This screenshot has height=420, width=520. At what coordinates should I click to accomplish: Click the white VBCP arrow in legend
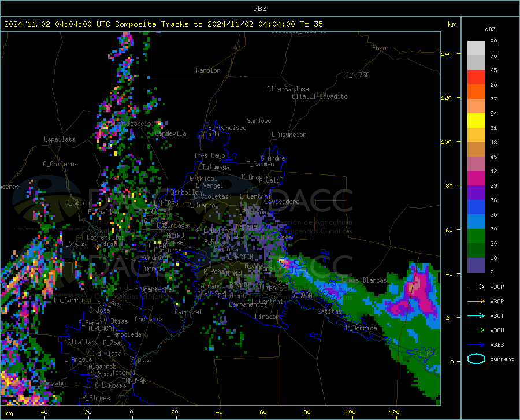click(476, 287)
